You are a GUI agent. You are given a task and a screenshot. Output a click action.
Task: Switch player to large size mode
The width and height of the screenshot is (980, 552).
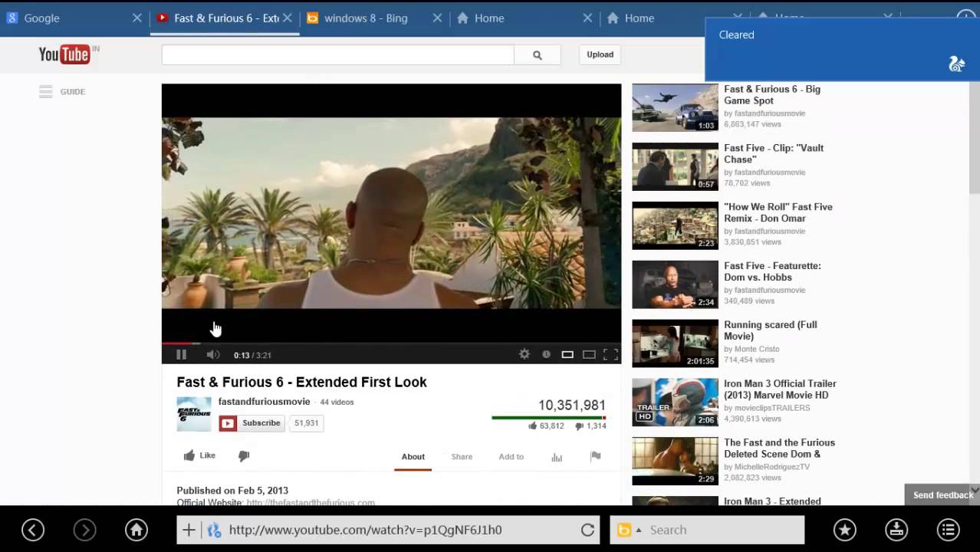click(589, 354)
